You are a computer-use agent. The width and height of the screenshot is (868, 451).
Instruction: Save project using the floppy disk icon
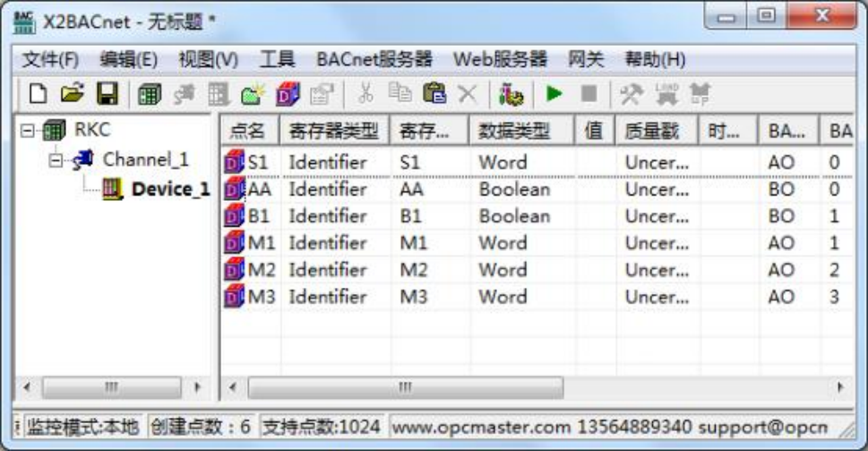pyautogui.click(x=107, y=93)
